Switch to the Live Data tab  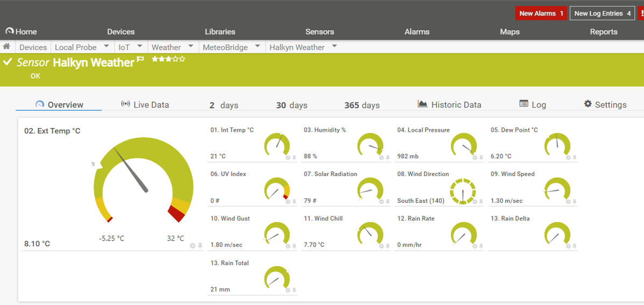(x=145, y=105)
